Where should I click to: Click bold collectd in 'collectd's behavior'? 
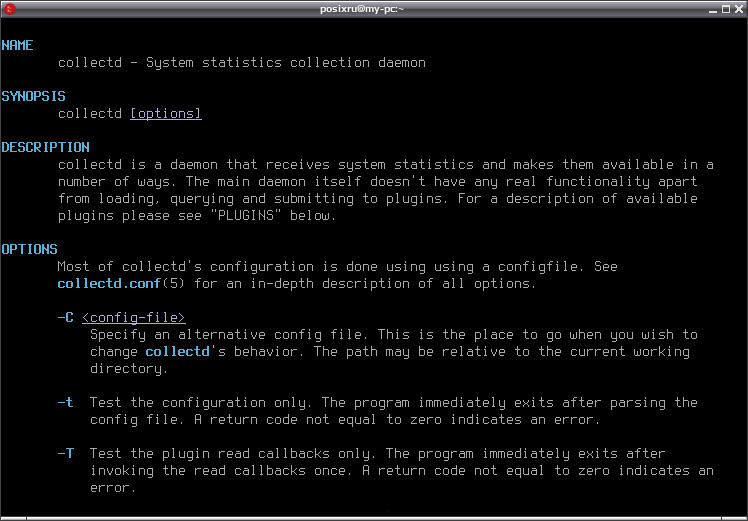coord(177,352)
